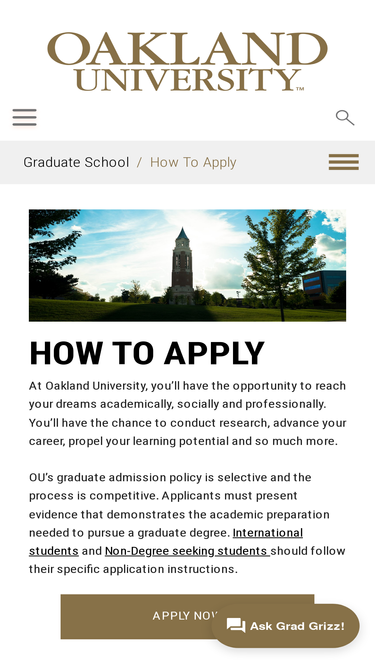Image resolution: width=375 pixels, height=667 pixels.
Task: Click the word University in logo
Action: (x=187, y=80)
